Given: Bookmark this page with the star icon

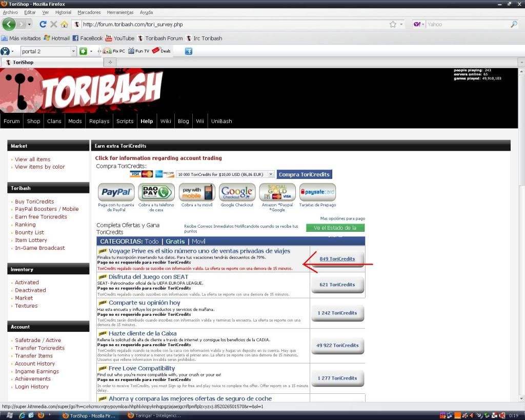Looking at the screenshot, I should pos(393,24).
